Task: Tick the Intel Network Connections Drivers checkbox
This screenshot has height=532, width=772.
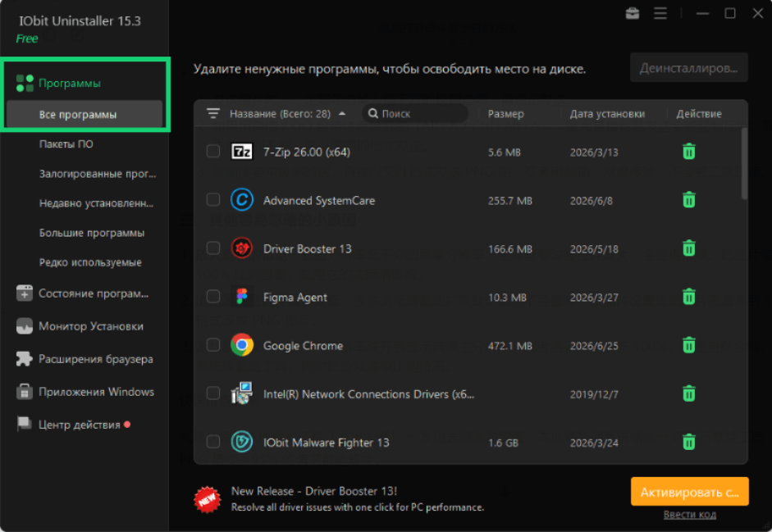Action: click(213, 393)
